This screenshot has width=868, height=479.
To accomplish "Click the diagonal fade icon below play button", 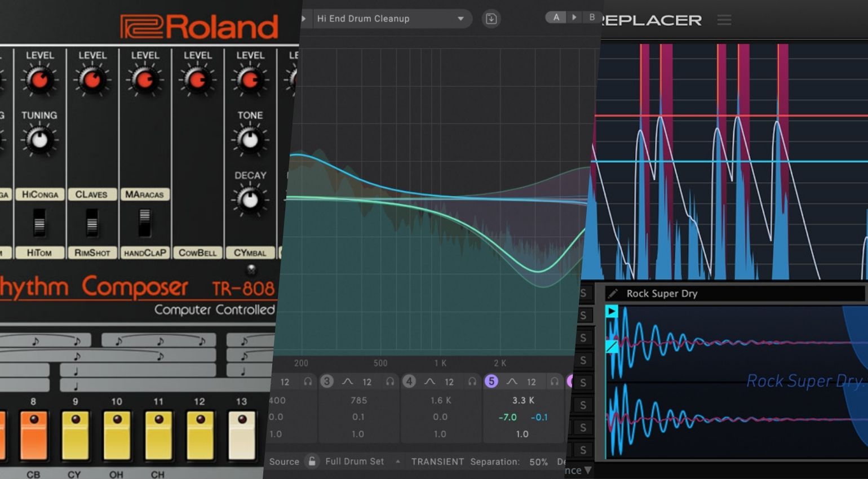I will tap(612, 346).
